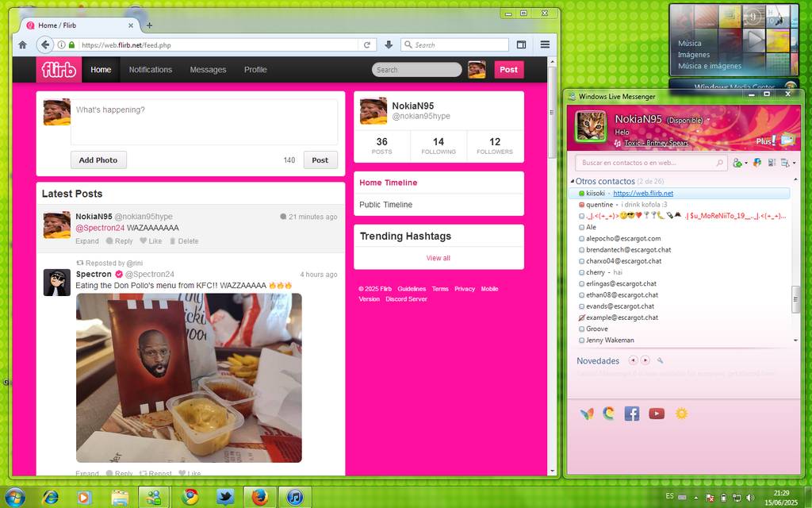The image size is (812, 508).
Task: Show next Novedades item
Action: click(645, 360)
